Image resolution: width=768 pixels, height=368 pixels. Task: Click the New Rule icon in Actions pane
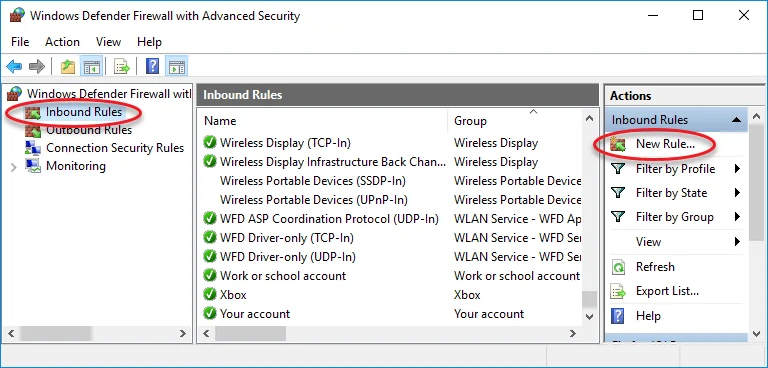(x=618, y=144)
